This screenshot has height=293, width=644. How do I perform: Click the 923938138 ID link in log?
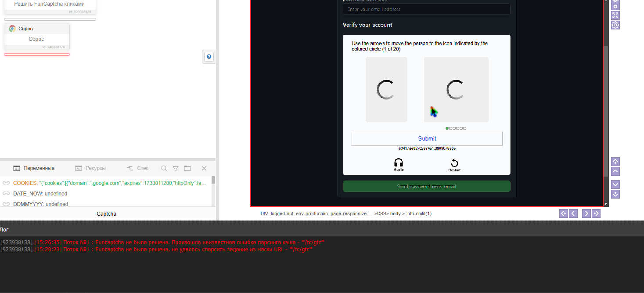pyautogui.click(x=16, y=242)
